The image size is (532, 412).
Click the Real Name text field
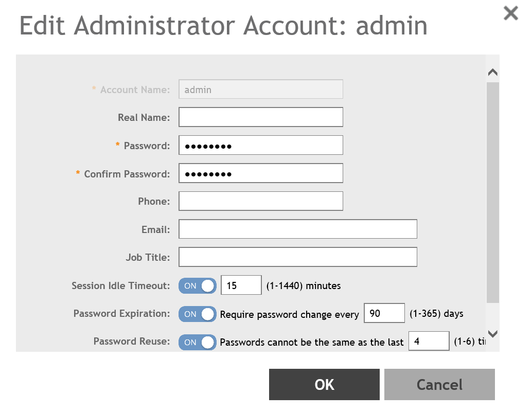tap(261, 117)
